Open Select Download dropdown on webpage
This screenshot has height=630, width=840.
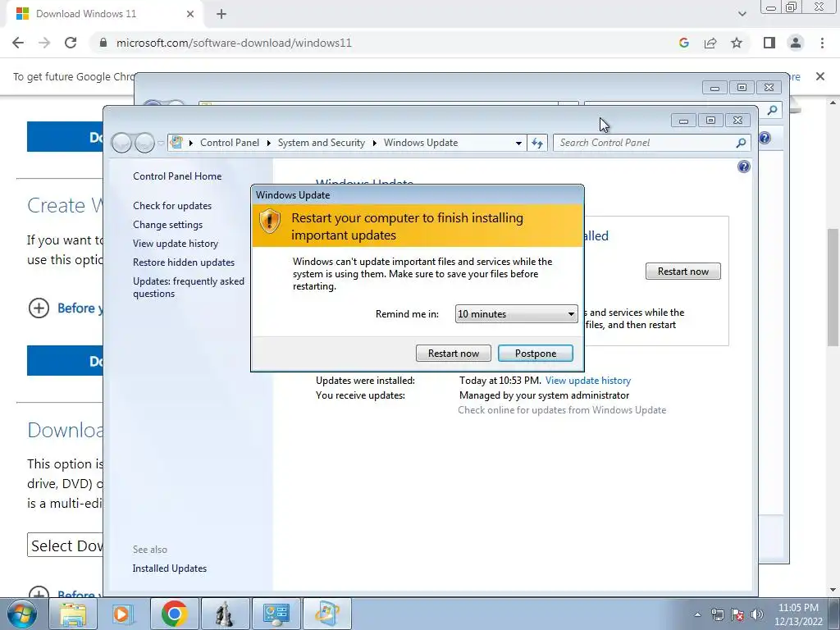[x=65, y=546]
